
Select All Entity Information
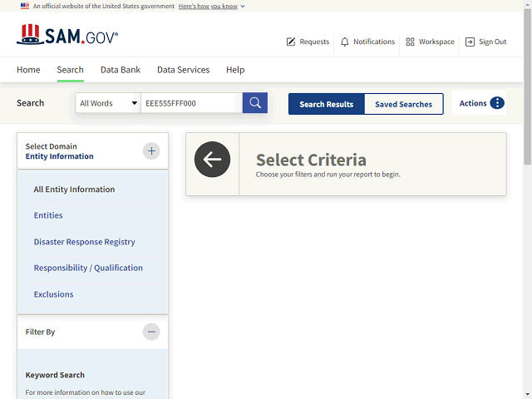pos(74,190)
